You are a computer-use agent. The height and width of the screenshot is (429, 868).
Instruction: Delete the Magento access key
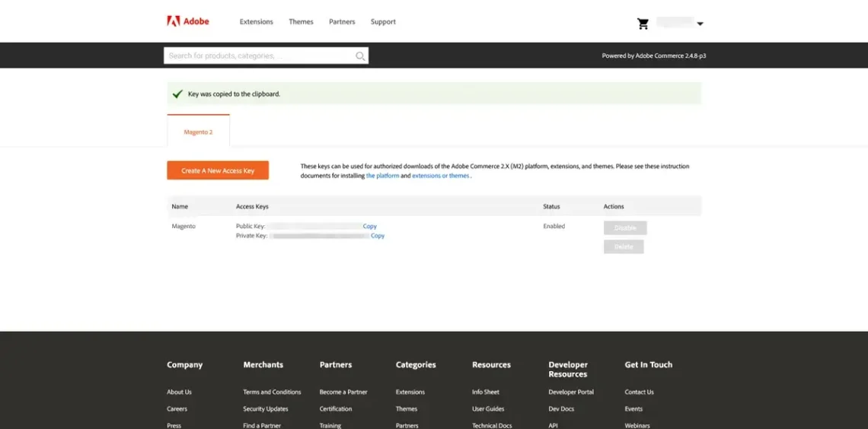[x=624, y=246]
